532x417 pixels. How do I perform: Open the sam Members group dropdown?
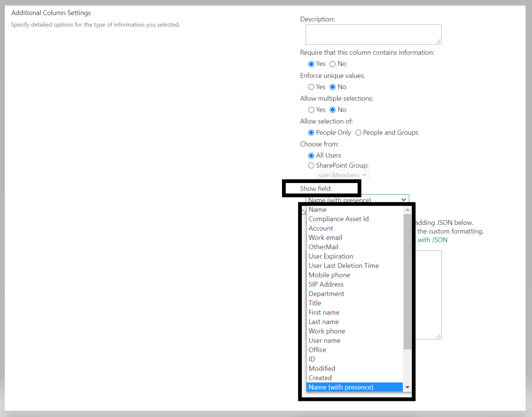(x=343, y=174)
